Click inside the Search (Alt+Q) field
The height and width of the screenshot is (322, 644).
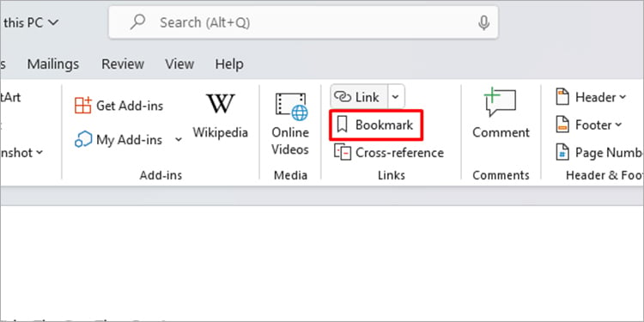tap(303, 22)
